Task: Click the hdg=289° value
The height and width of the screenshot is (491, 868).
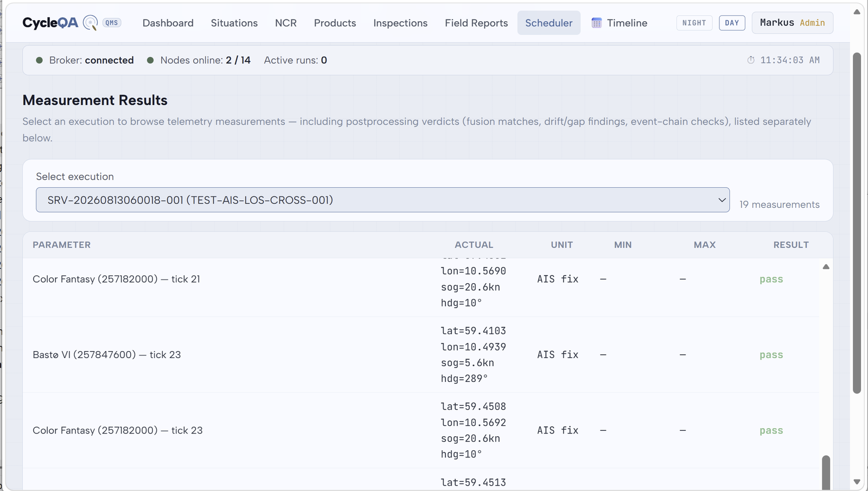Action: pyautogui.click(x=464, y=379)
